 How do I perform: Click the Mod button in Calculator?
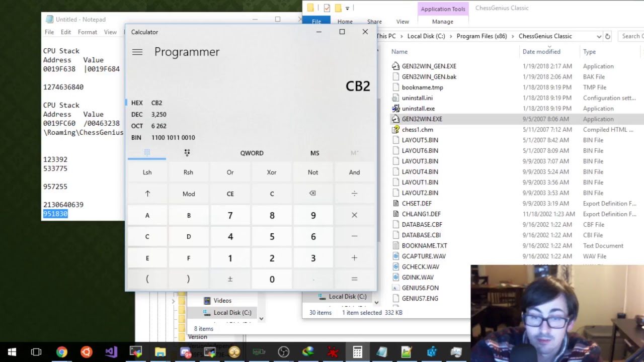(189, 194)
